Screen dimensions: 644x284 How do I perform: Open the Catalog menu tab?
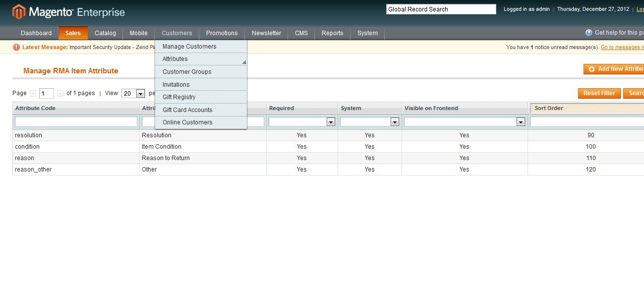[105, 33]
